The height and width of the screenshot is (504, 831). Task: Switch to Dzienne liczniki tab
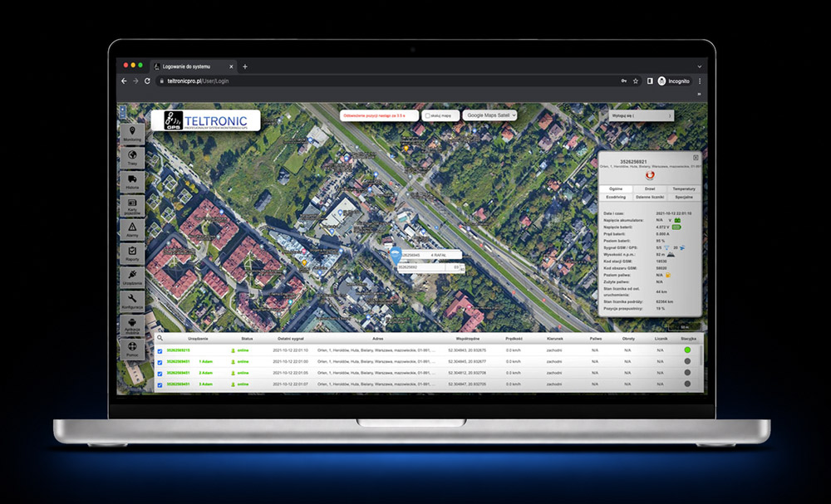coord(651,197)
